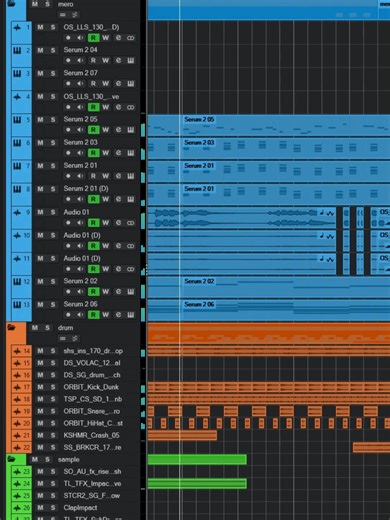Screen dimensions: 390x520
Task: Enable record on Serum 2 07 track
Action: click(68, 84)
